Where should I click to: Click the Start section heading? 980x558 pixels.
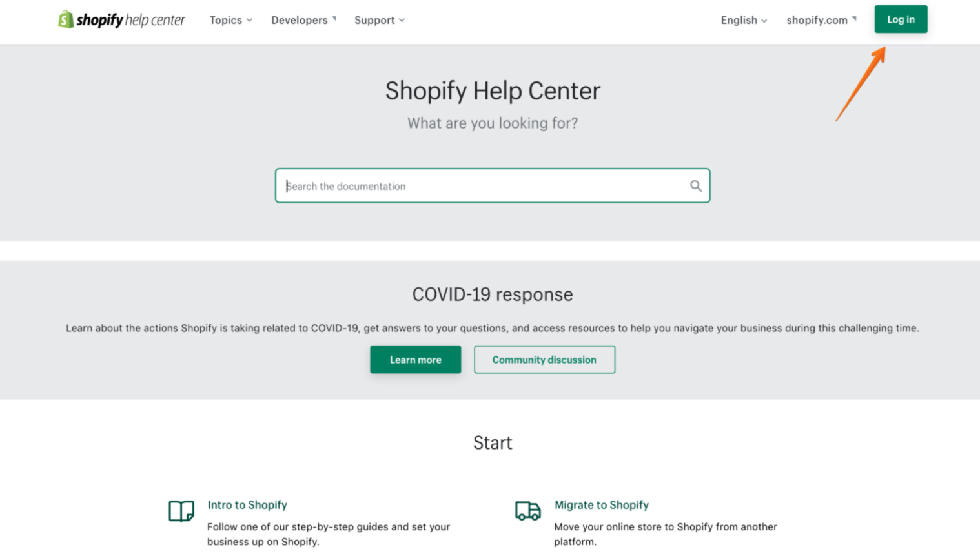(493, 443)
